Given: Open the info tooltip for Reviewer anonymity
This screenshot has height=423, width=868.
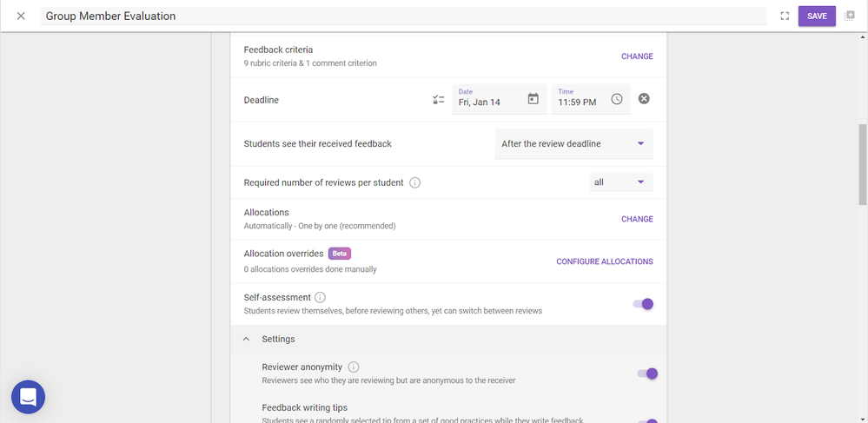Looking at the screenshot, I should click(x=354, y=367).
